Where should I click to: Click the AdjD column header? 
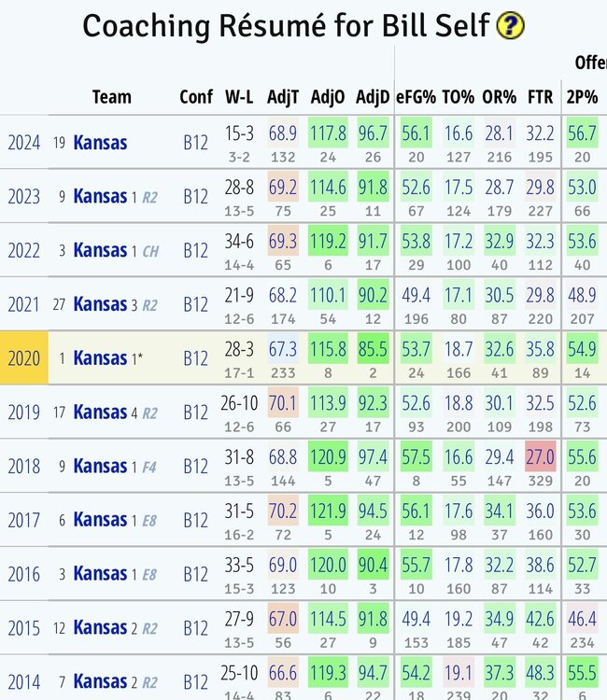tap(373, 97)
